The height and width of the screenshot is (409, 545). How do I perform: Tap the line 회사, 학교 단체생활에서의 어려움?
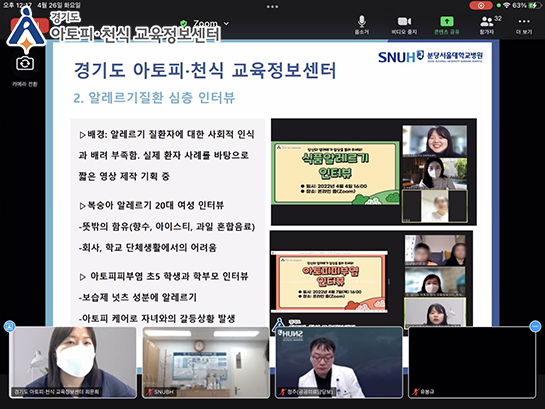148,247
